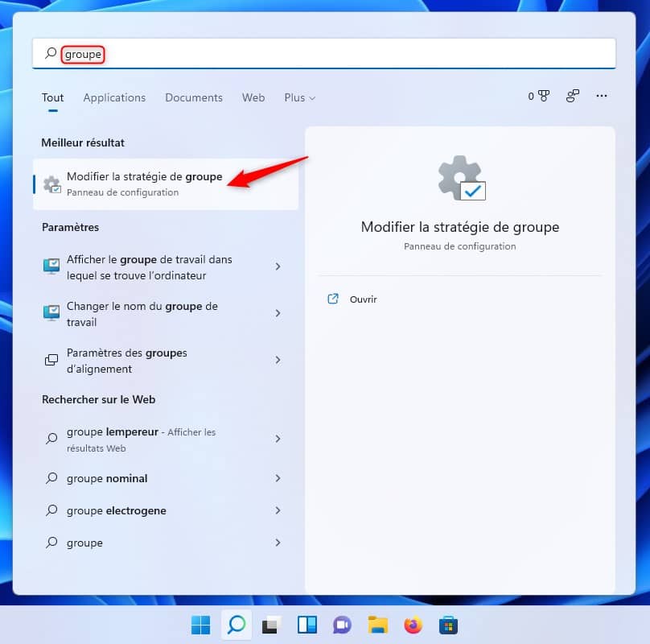Click search icon beside plain groupe suggestion

pos(51,543)
